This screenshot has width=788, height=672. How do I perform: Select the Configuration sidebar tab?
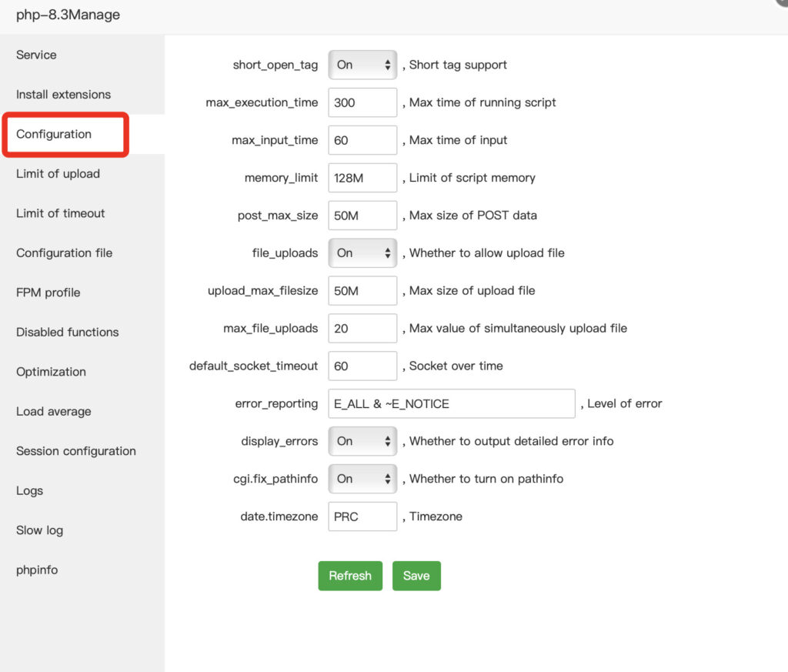click(x=54, y=135)
